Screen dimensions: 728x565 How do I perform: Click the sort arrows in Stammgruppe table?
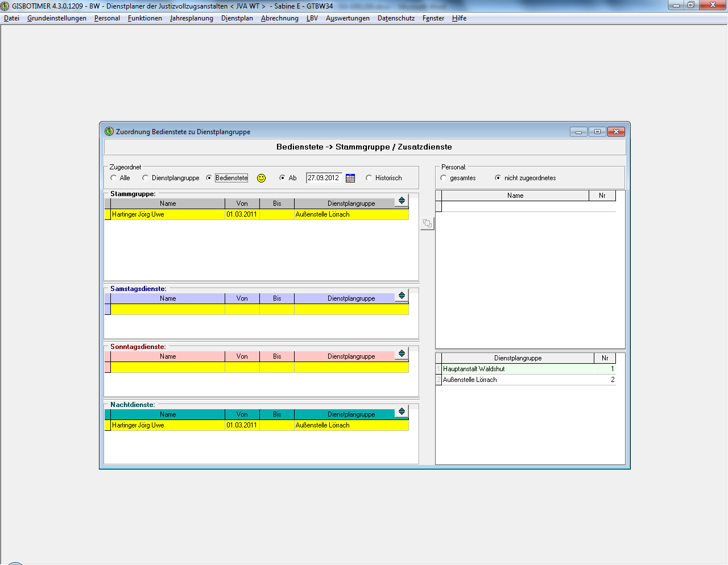point(402,201)
